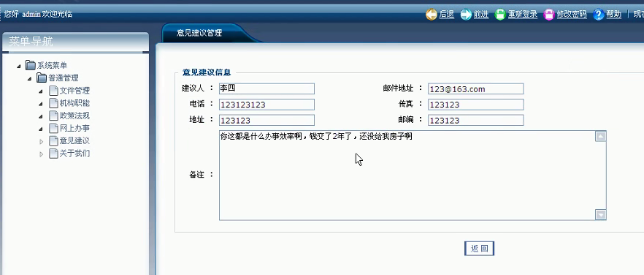Click the 关于我们 page icon
The width and height of the screenshot is (644, 275).
[x=53, y=153]
